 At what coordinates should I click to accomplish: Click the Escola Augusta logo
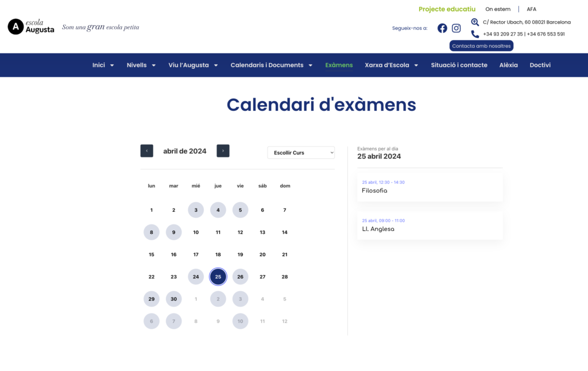(x=31, y=26)
